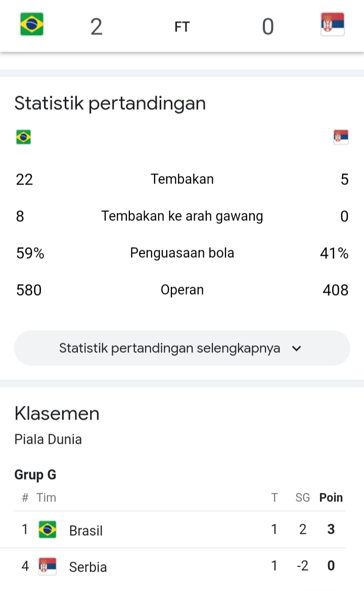Tap the Tim column header
364x591 pixels.
(47, 497)
